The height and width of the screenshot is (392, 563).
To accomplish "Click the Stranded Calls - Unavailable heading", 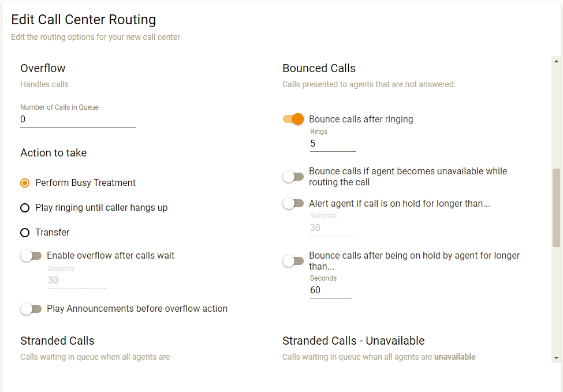I will coord(353,341).
